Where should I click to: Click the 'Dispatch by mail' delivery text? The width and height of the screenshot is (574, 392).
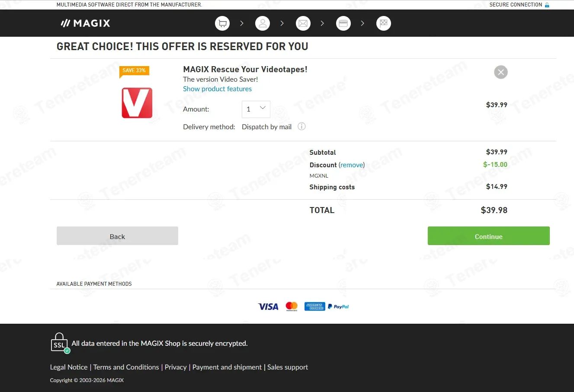point(266,127)
